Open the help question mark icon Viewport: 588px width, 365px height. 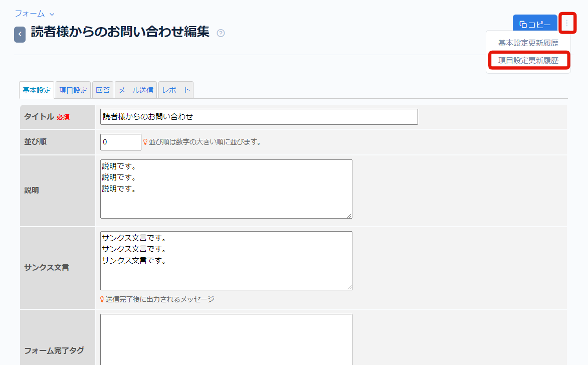pyautogui.click(x=221, y=33)
